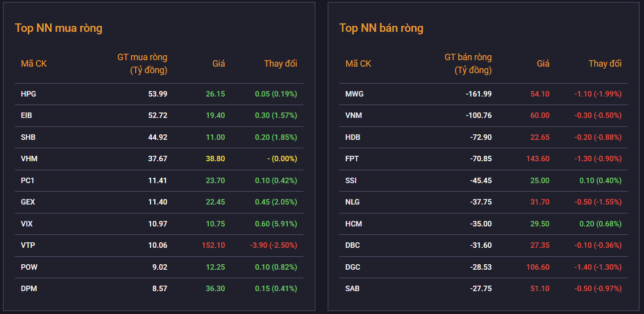Click VNM price 60.00

point(540,115)
